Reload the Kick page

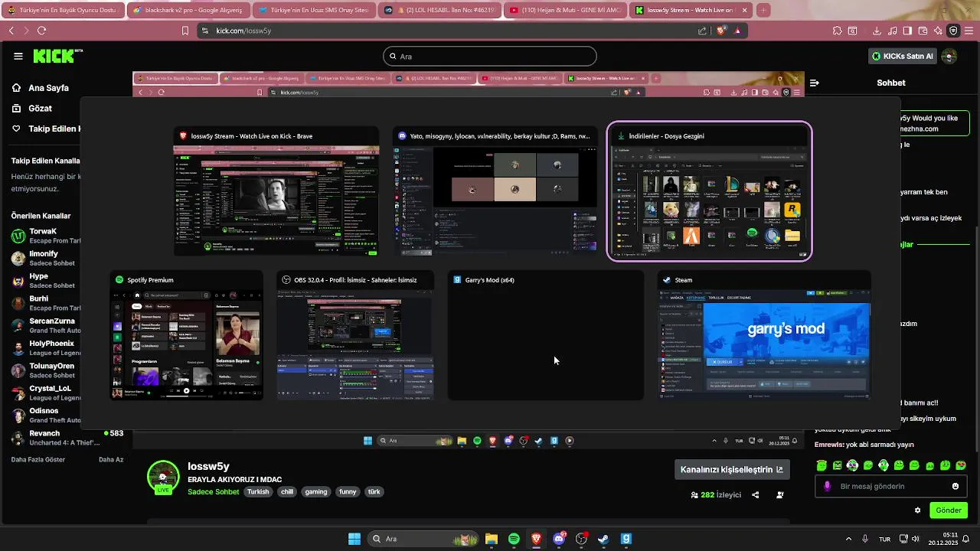coord(41,31)
